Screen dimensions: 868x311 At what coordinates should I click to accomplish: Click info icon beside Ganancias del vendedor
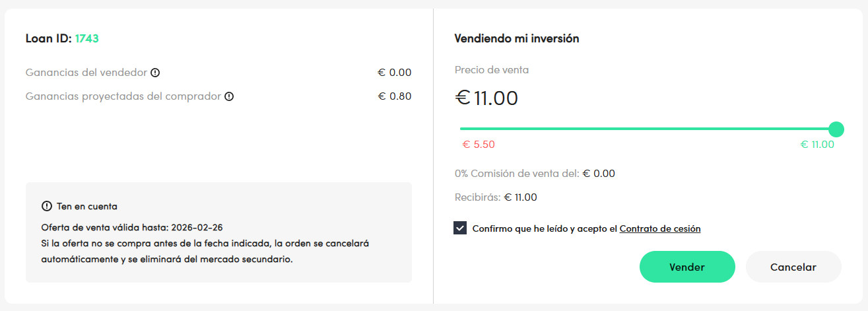pos(155,73)
